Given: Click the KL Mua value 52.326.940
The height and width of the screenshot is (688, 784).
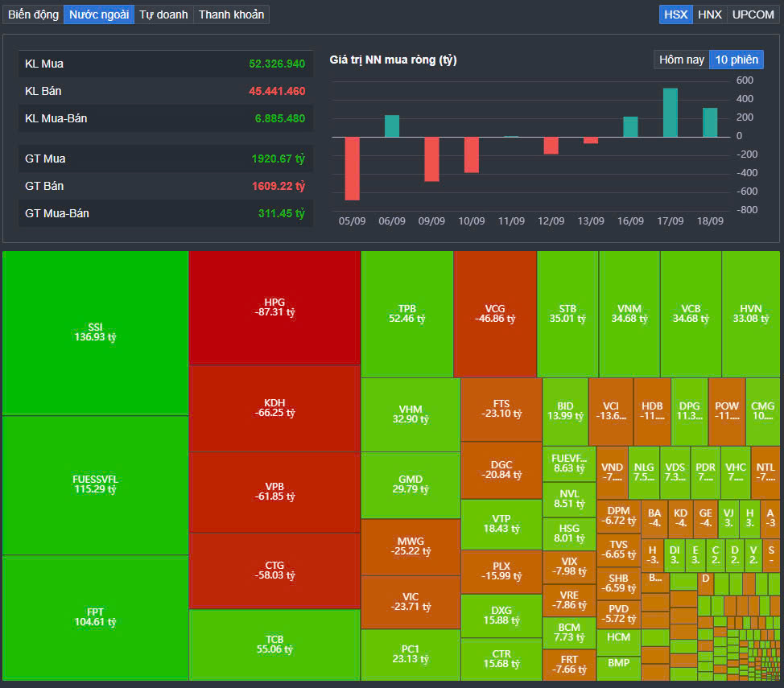Looking at the screenshot, I should tap(277, 64).
